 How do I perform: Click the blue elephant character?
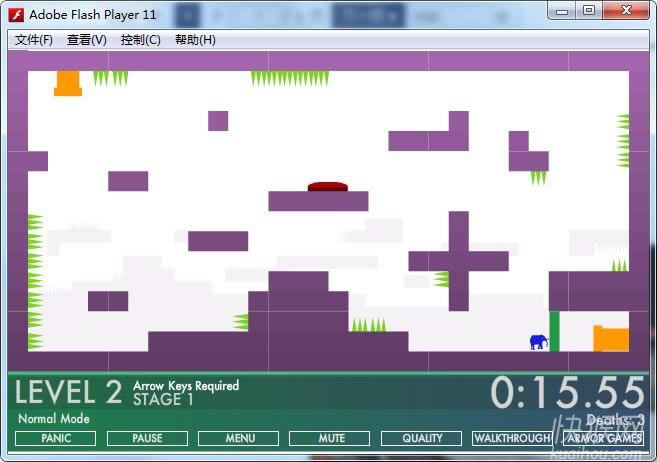(538, 342)
